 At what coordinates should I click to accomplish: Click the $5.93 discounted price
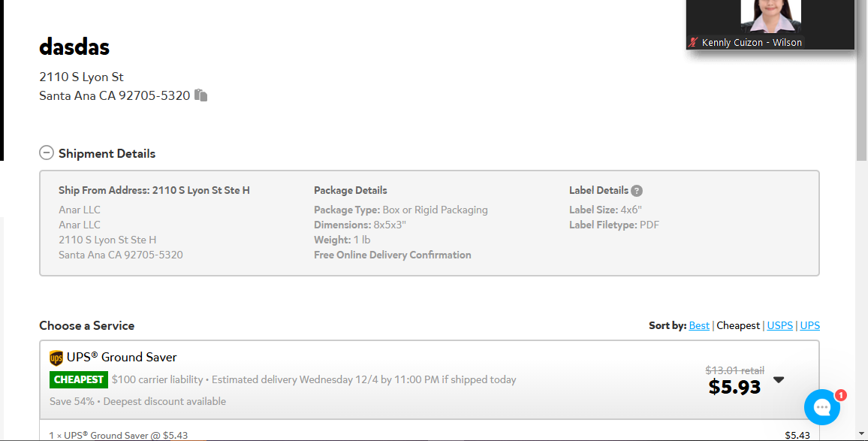[x=734, y=387]
